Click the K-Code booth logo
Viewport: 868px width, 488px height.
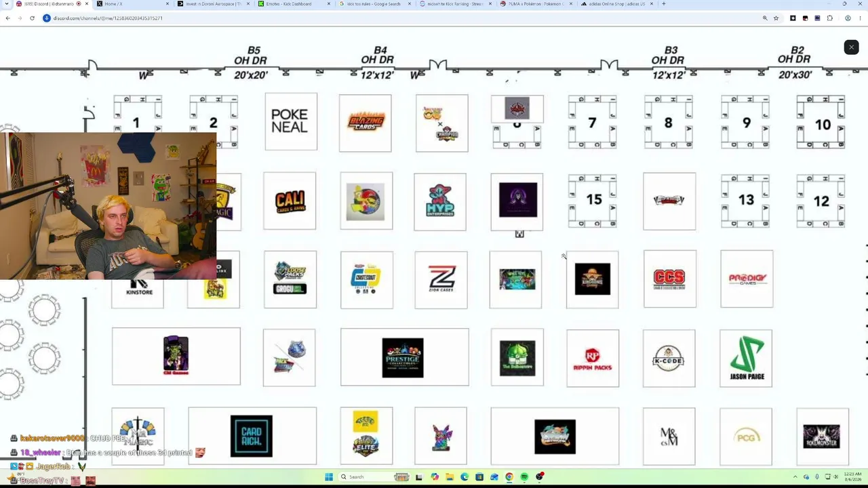[669, 358]
